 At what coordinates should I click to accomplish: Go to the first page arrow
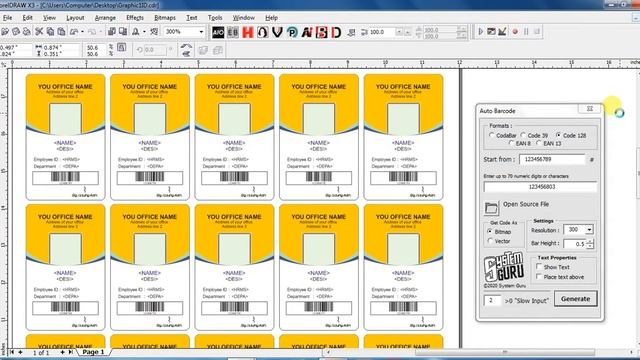pyautogui.click(x=12, y=352)
